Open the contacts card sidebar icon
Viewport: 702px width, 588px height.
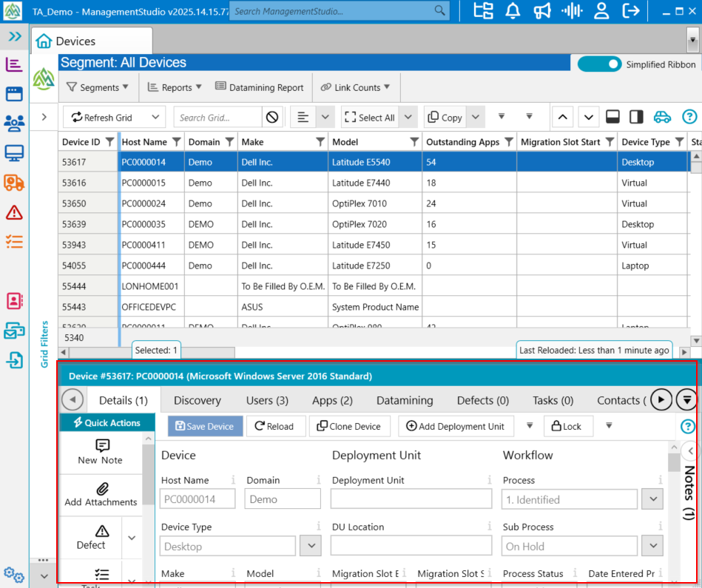point(14,301)
